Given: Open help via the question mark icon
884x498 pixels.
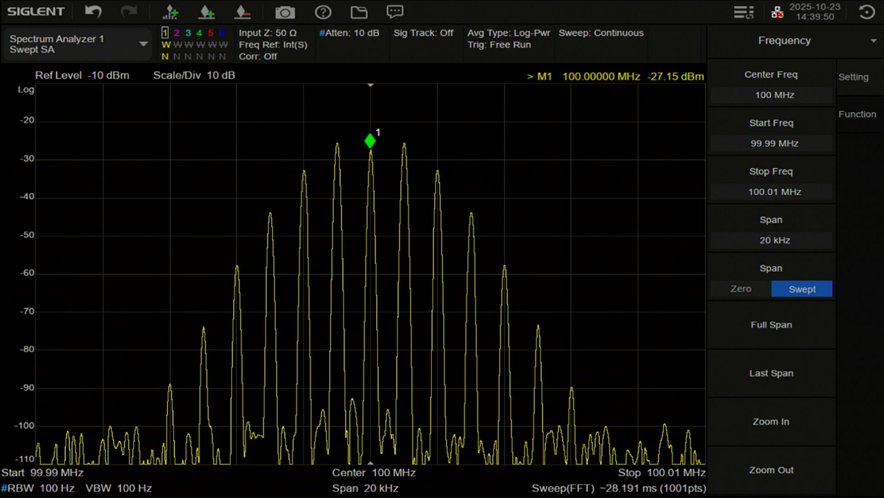Looking at the screenshot, I should coord(323,12).
